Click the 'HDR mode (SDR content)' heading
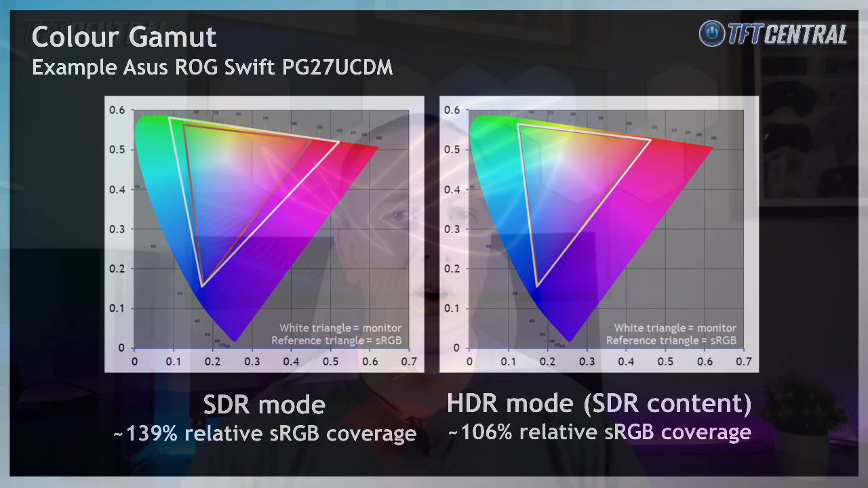 pos(599,404)
